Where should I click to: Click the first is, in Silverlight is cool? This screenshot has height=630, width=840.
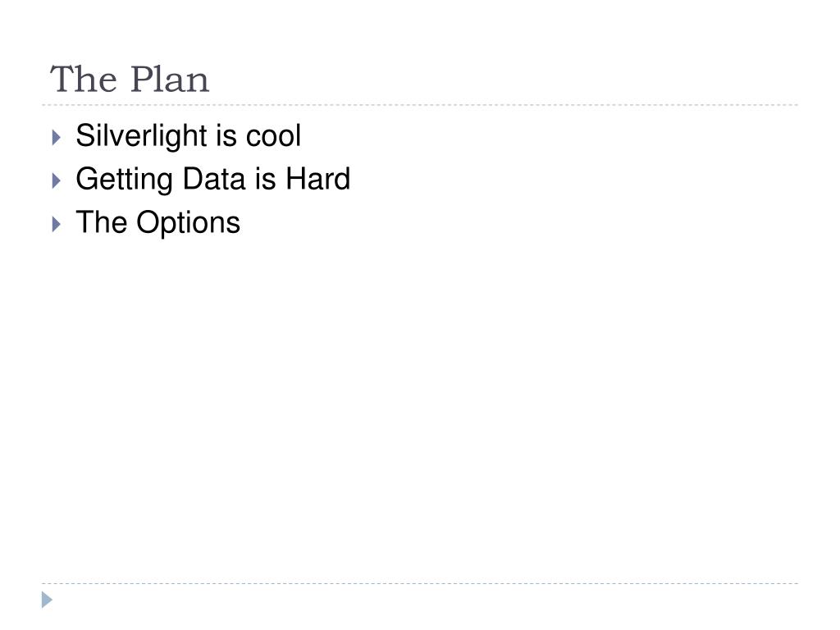[226, 135]
